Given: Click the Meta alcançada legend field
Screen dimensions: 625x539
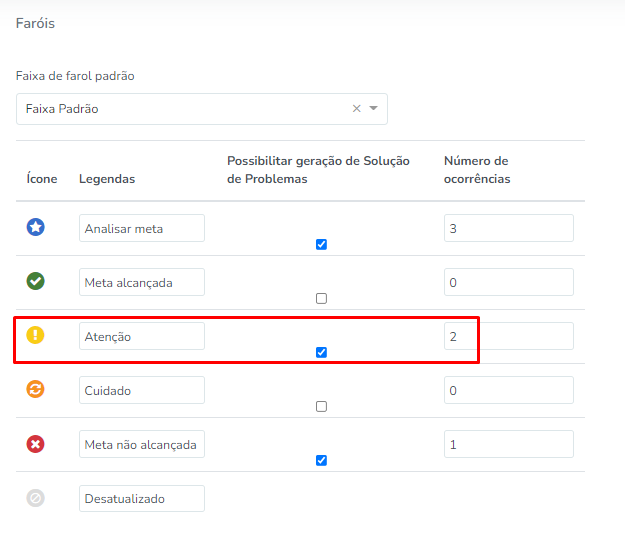Looking at the screenshot, I should coord(141,282).
